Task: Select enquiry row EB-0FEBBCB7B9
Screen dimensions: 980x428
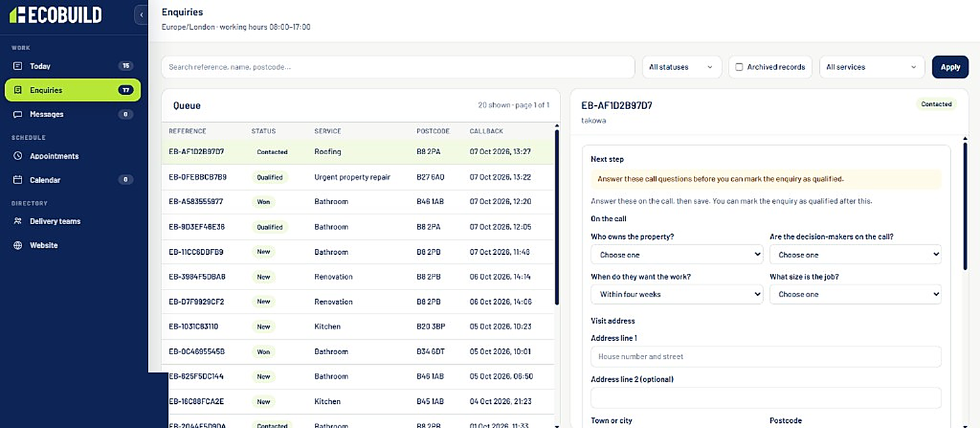Action: [x=357, y=177]
